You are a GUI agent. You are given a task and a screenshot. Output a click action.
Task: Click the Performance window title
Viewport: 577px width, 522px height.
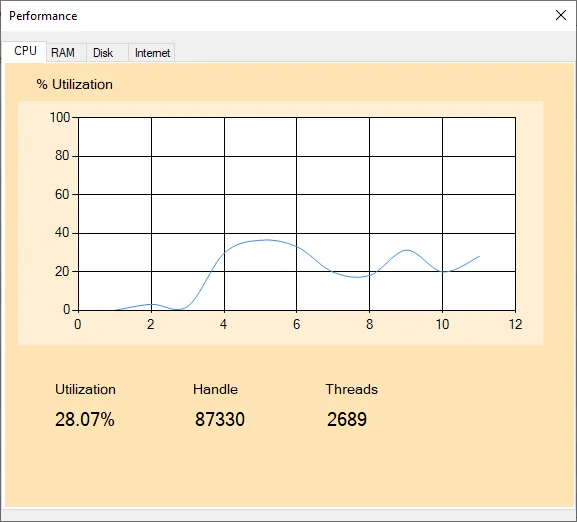[43, 16]
